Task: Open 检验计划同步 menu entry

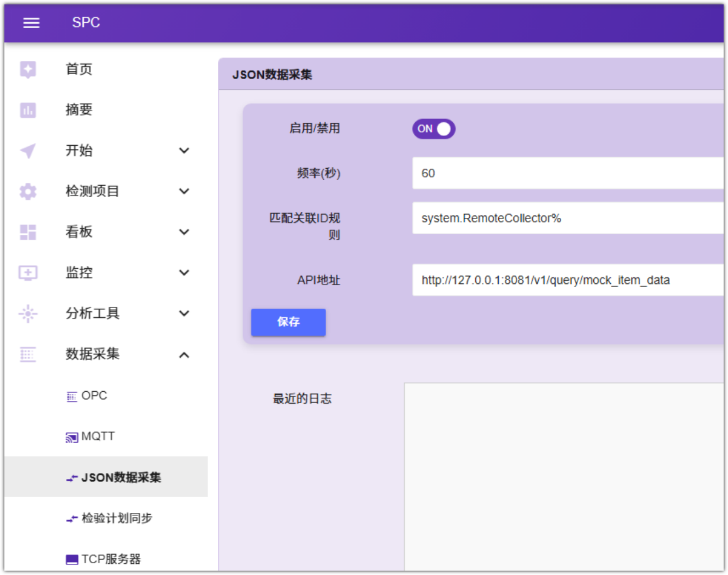Action: [x=117, y=518]
